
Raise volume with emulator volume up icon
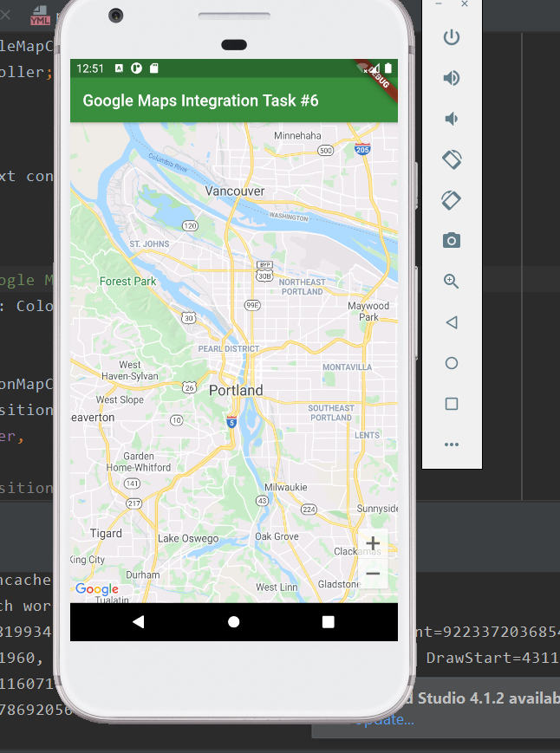tap(452, 78)
